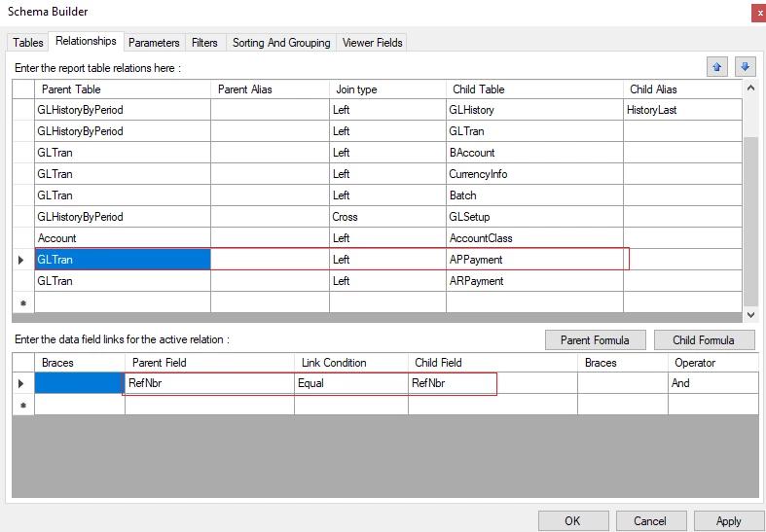The image size is (766, 532).
Task: Select the GLHistory child table cell
Action: pos(534,110)
